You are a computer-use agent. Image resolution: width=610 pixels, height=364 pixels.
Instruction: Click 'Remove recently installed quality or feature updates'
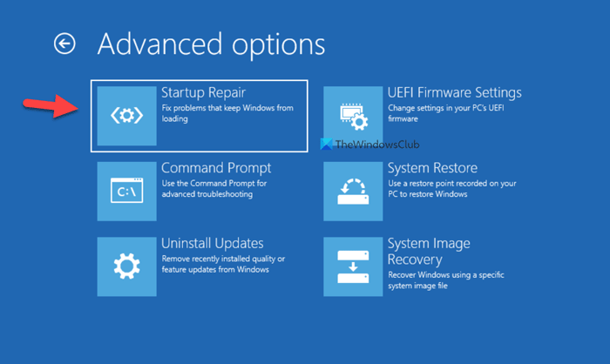(223, 264)
